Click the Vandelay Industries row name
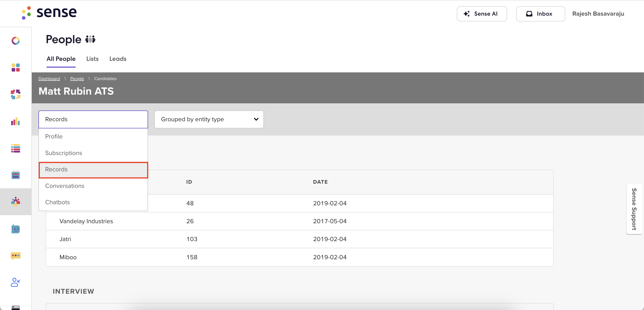 (86, 221)
